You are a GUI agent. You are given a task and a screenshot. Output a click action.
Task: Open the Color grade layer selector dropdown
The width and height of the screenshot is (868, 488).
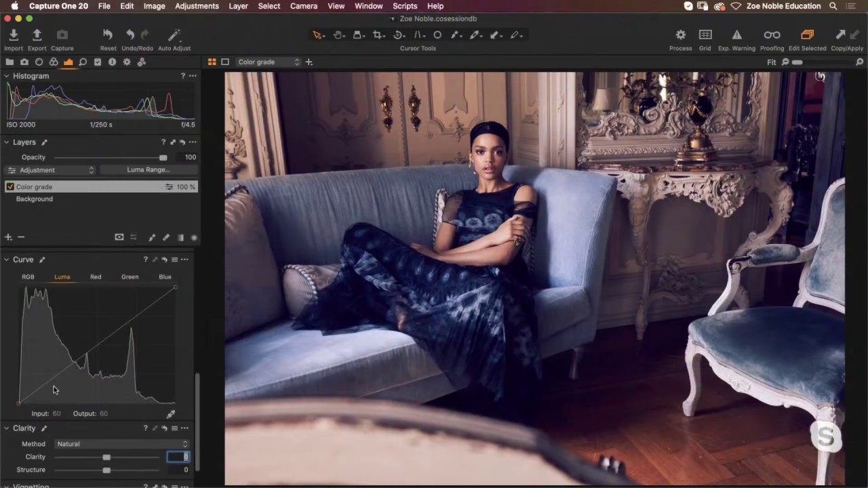tap(269, 62)
